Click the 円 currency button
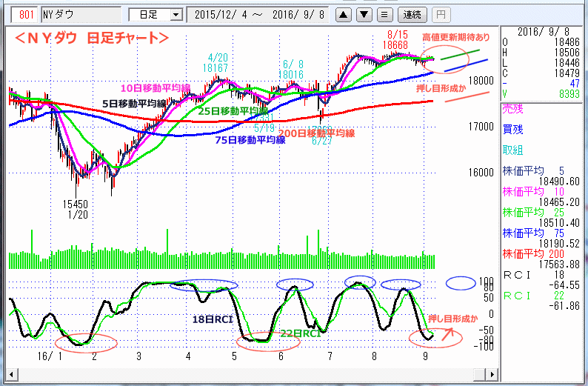This screenshot has height=386, width=588. click(440, 14)
